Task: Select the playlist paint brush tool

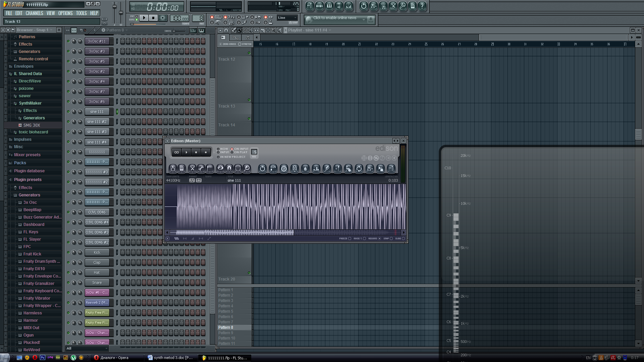Action: coord(239,30)
